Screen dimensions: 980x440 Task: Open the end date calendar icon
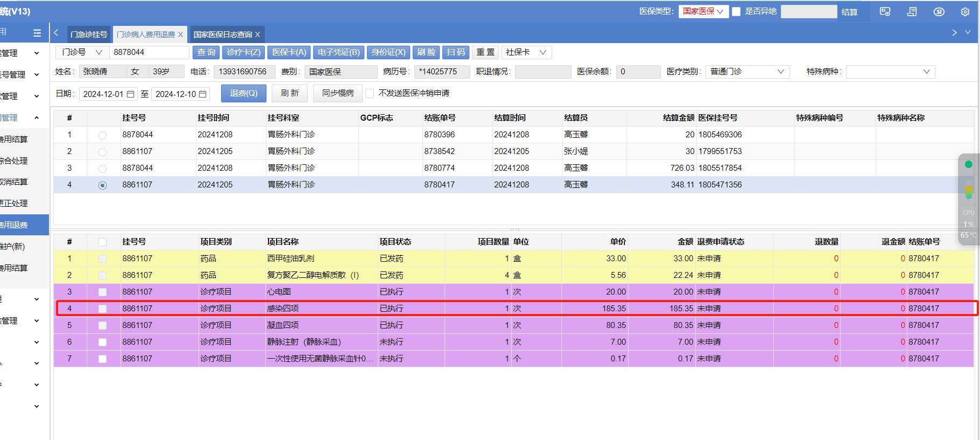tap(202, 94)
